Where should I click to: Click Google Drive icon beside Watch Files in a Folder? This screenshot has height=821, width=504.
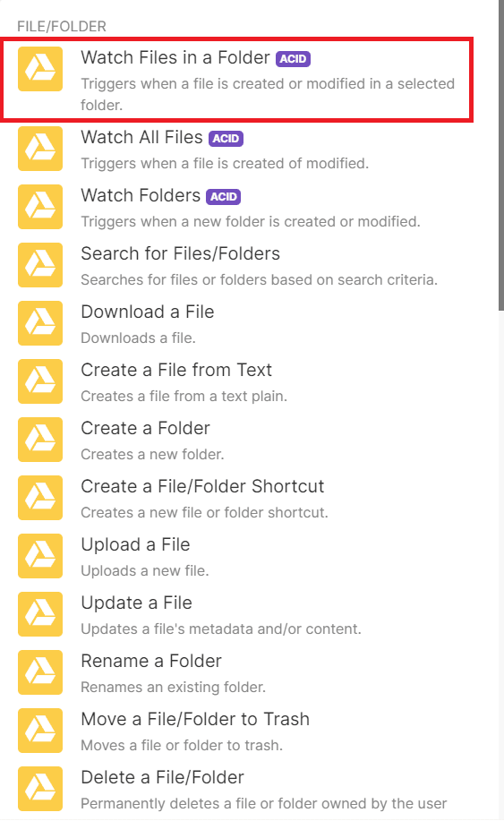(40, 69)
